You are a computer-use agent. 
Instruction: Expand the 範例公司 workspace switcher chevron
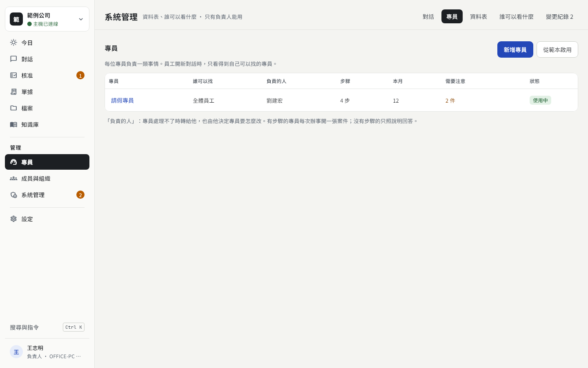(81, 19)
